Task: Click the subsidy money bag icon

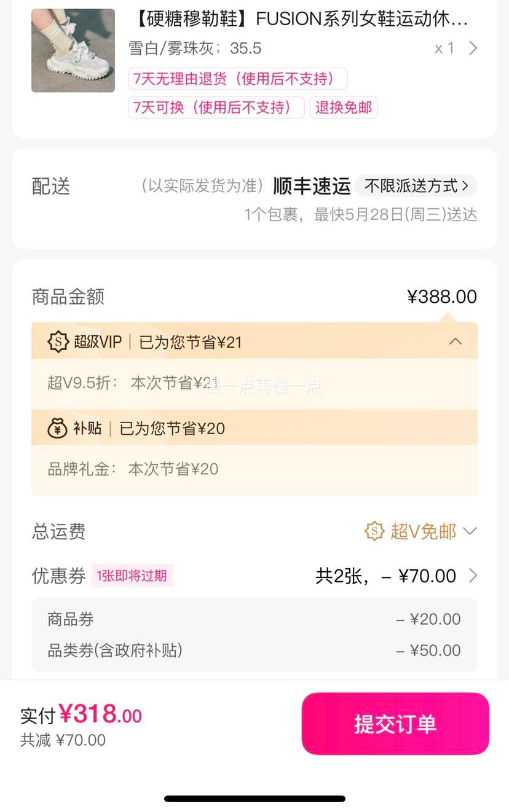Action: click(58, 428)
